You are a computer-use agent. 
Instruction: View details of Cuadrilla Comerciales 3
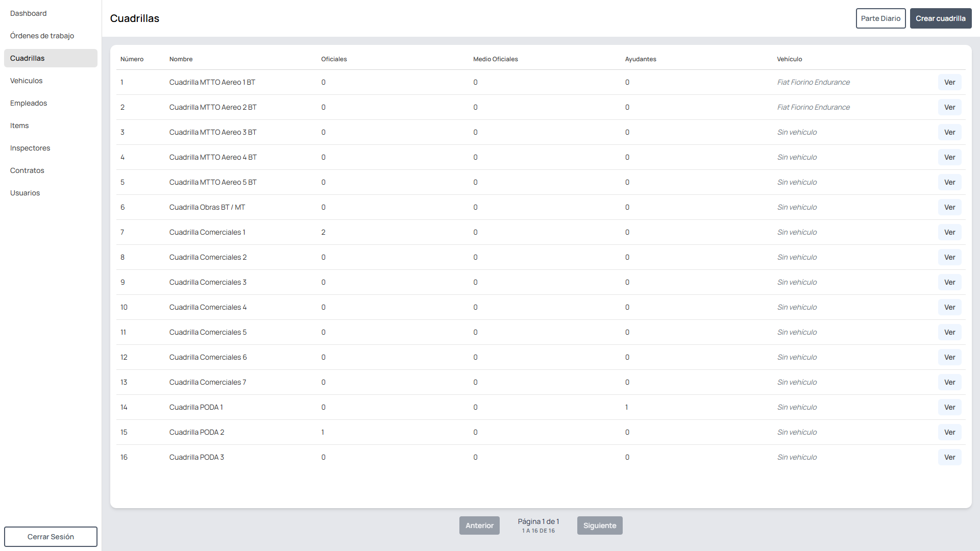point(949,282)
